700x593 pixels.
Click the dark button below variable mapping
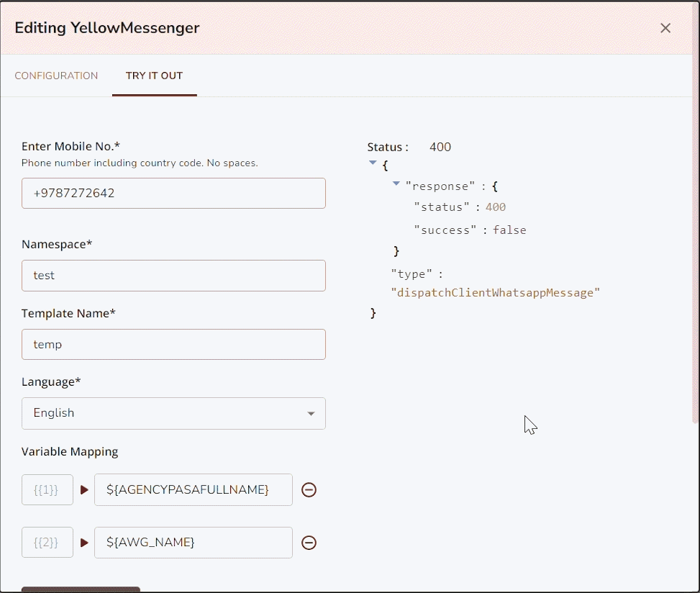[x=81, y=589]
